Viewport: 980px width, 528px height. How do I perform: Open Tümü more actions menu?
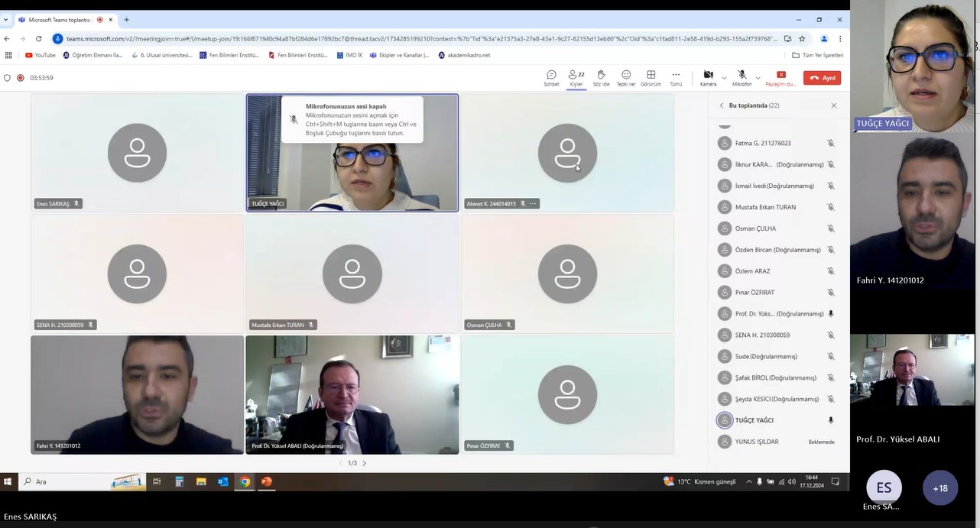(x=676, y=77)
